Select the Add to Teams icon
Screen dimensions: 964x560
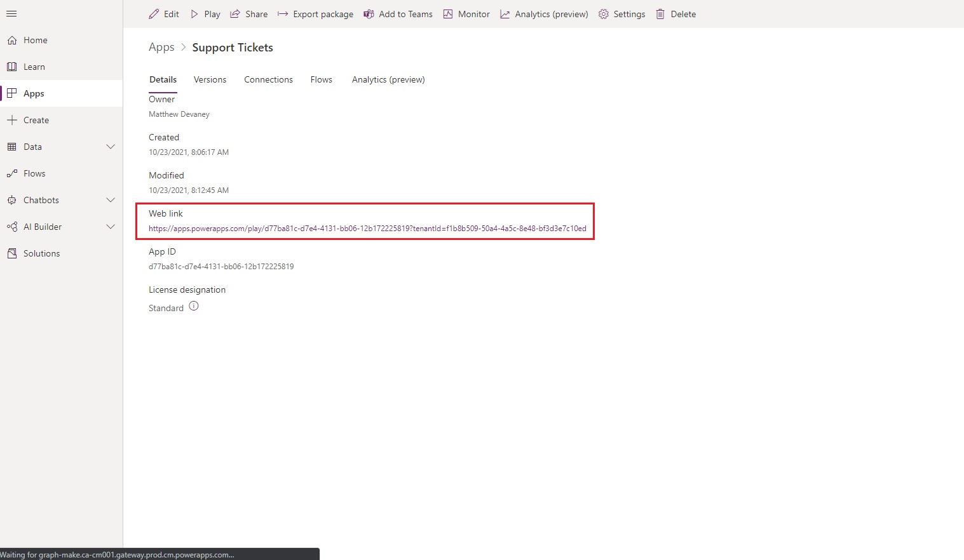tap(369, 13)
